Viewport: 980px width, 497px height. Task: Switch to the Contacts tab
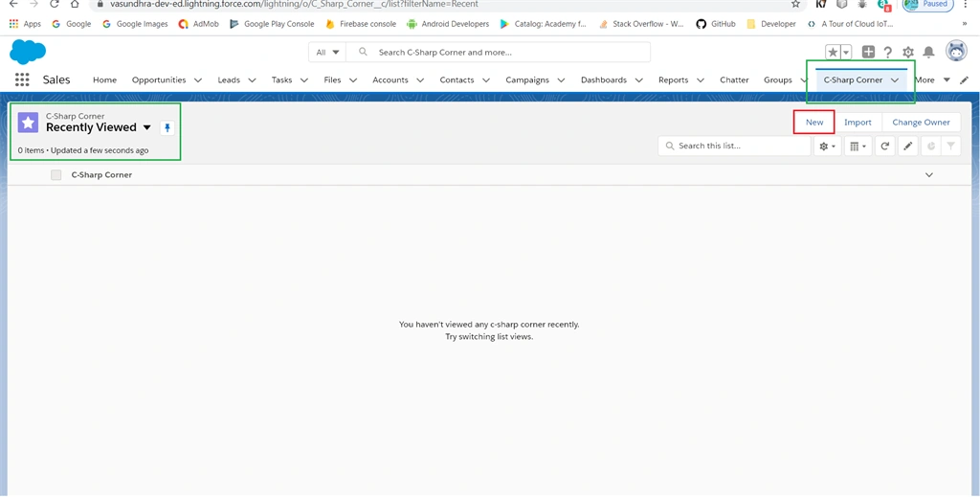457,80
